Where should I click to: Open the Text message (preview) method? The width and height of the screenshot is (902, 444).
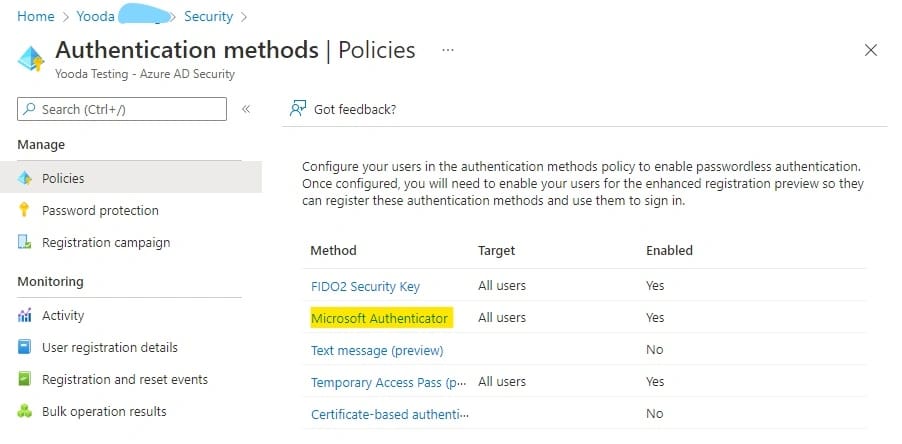tap(377, 350)
